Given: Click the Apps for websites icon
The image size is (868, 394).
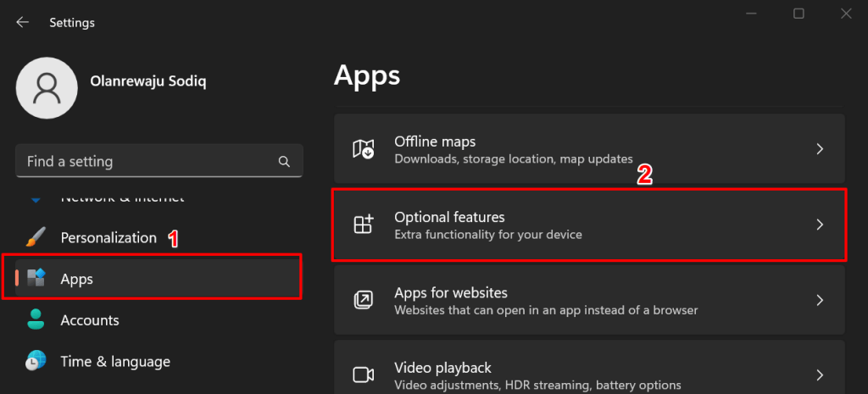Looking at the screenshot, I should click(363, 300).
